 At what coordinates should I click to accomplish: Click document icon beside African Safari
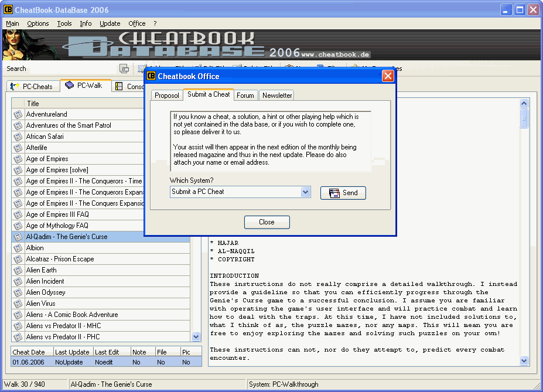pyautogui.click(x=18, y=137)
